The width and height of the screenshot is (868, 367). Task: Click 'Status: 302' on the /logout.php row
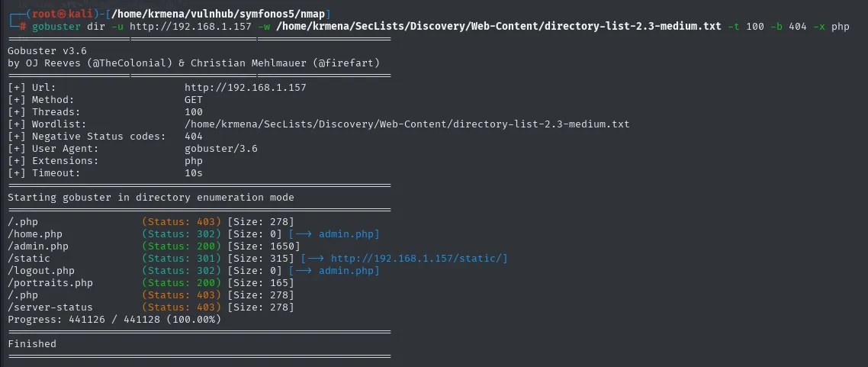[181, 271]
